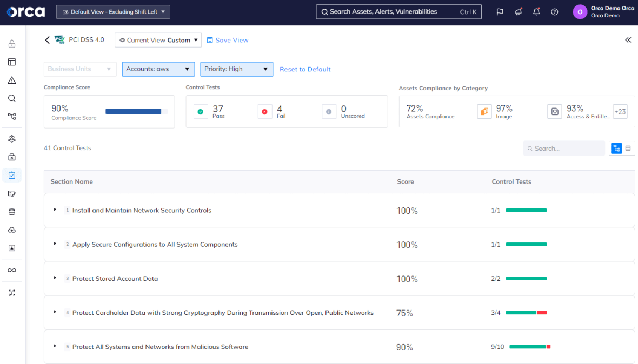Focus the control tests Search field
The image size is (638, 364).
coord(564,149)
